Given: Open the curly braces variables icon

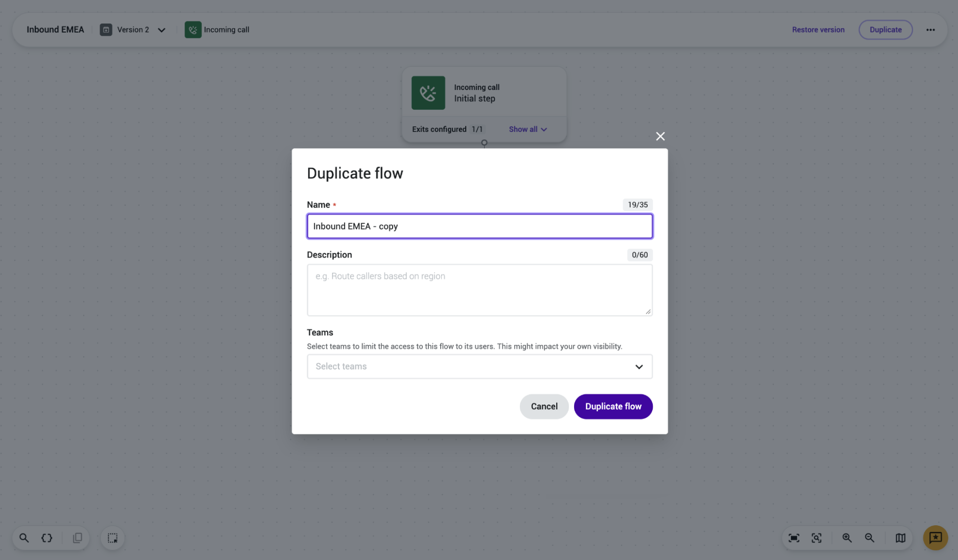Looking at the screenshot, I should click(47, 538).
